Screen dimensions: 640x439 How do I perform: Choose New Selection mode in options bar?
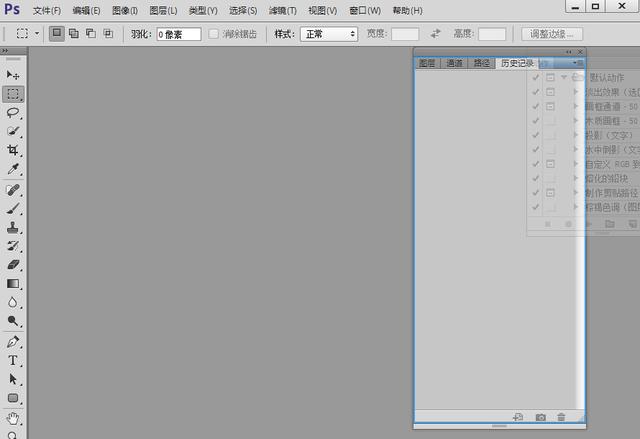pyautogui.click(x=57, y=33)
